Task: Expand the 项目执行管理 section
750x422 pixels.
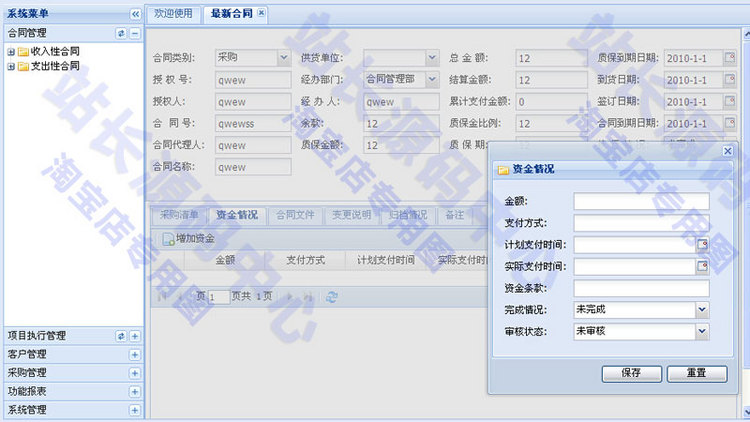Action: [135, 336]
